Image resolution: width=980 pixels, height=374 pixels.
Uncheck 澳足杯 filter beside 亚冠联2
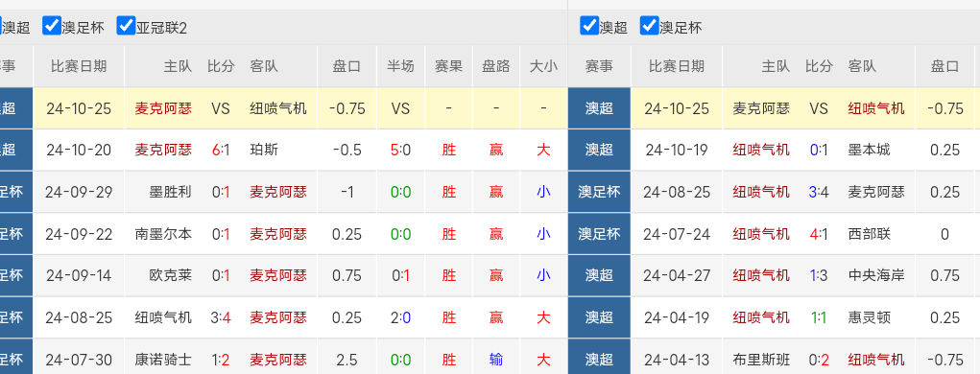(51, 26)
